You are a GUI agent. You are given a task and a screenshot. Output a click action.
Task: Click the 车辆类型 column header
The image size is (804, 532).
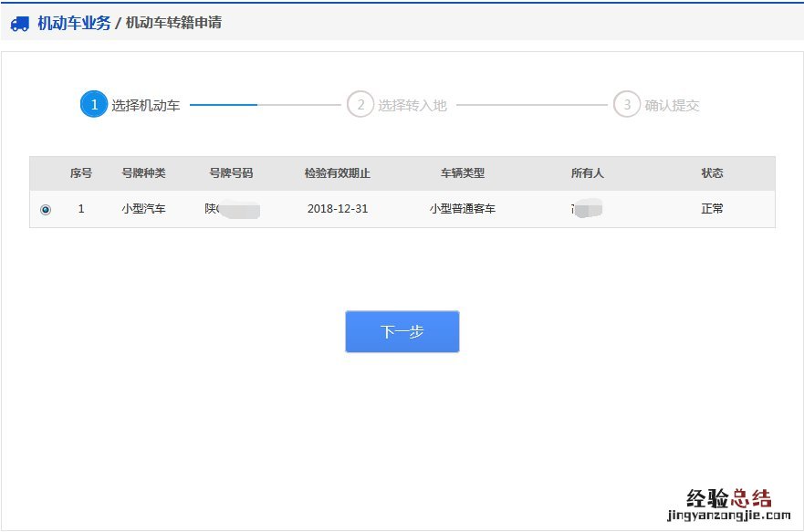click(463, 173)
